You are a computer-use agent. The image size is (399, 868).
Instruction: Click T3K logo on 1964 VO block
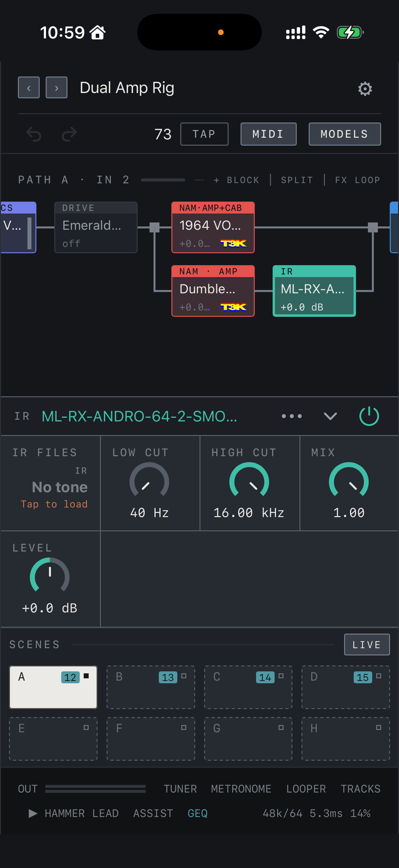[233, 243]
